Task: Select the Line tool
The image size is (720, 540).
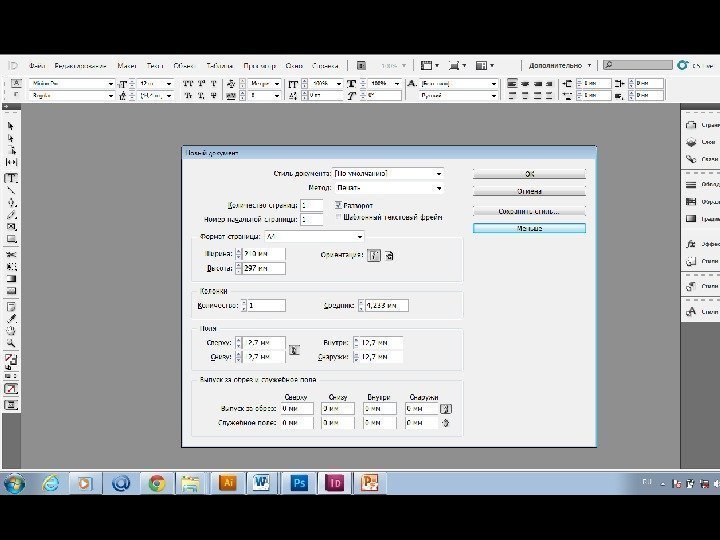Action: click(11, 190)
